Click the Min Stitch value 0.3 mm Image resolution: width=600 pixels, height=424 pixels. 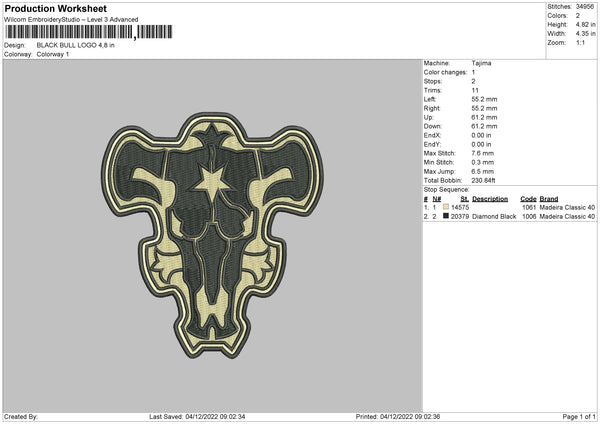483,162
